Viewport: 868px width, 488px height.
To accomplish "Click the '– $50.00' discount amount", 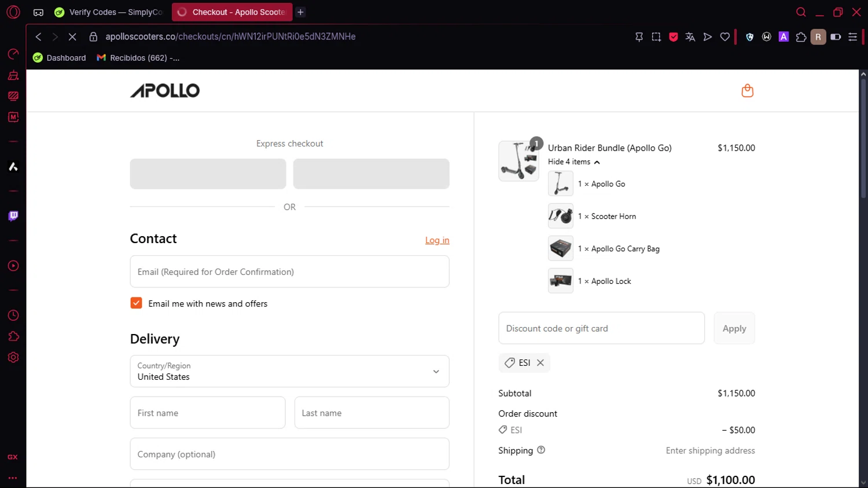I will point(738,430).
